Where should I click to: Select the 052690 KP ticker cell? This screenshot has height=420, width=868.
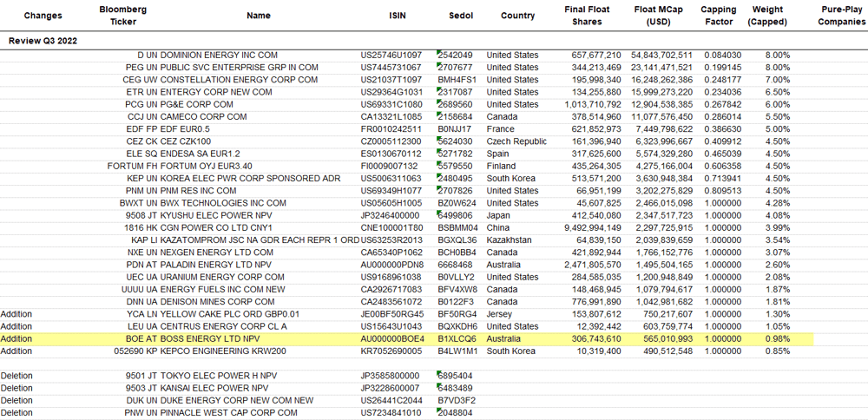[136, 351]
